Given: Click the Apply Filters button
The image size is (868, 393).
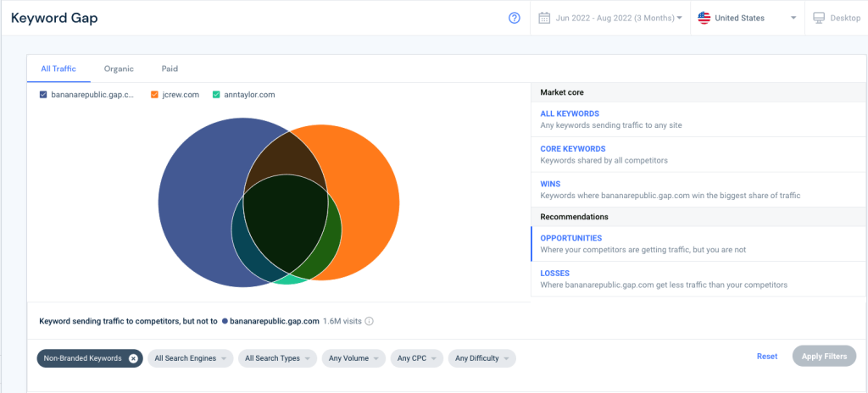Looking at the screenshot, I should pos(824,356).
